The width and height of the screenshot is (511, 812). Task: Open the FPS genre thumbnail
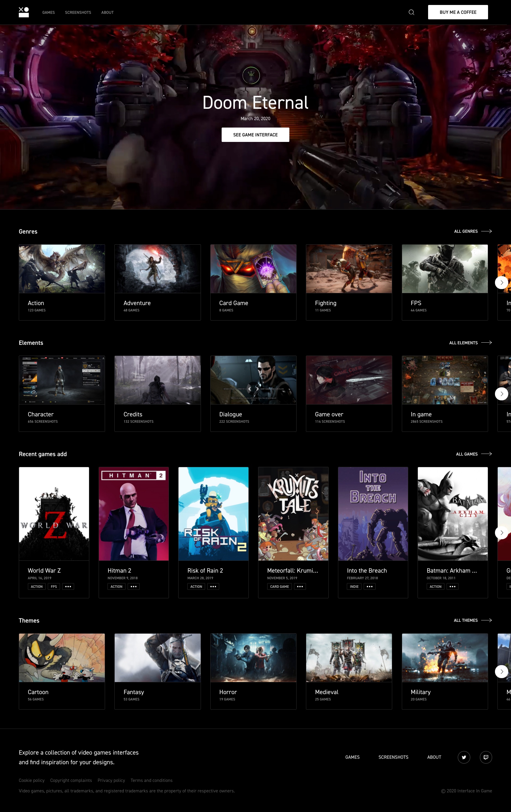(445, 269)
